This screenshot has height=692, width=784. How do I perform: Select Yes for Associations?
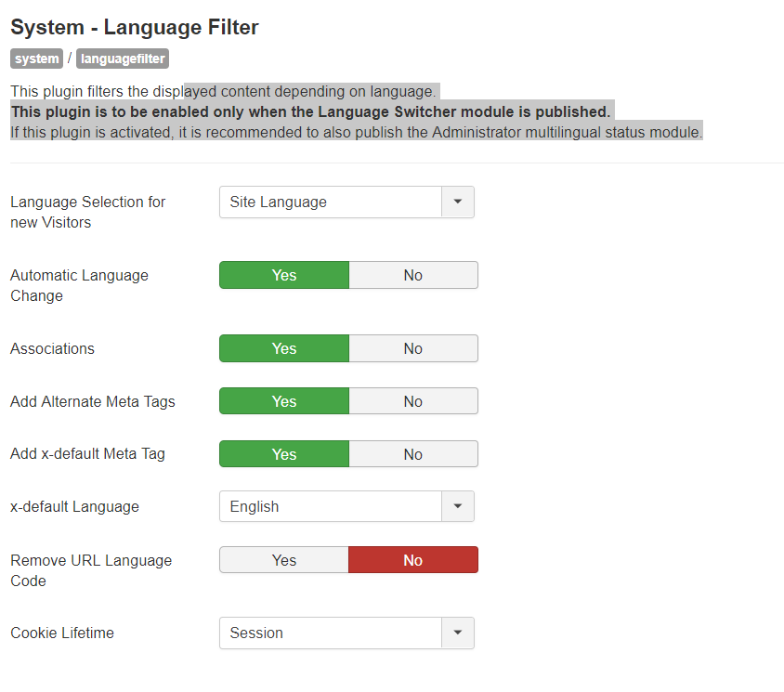(x=283, y=348)
